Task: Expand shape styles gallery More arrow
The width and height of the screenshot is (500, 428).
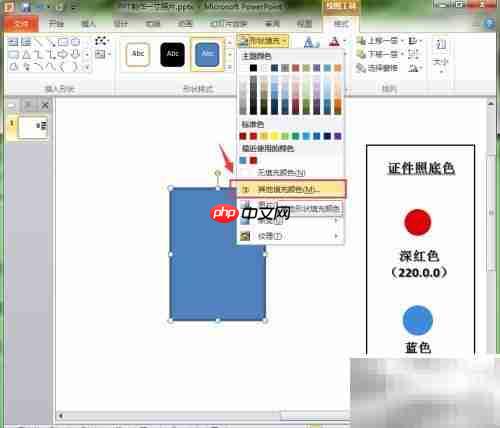Action: [x=229, y=67]
